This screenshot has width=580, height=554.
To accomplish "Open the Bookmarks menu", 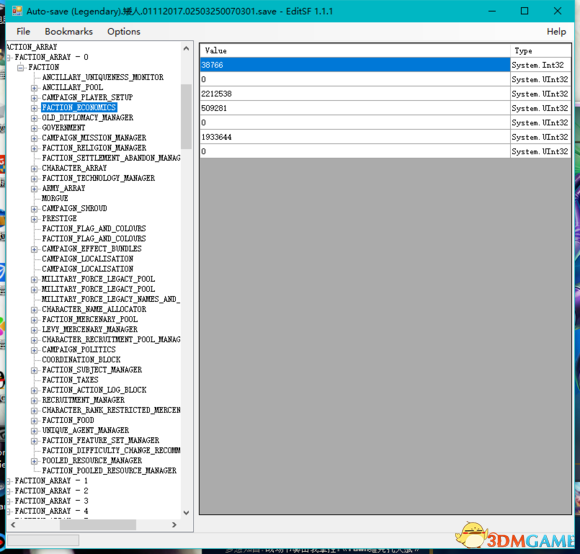I will 68,31.
